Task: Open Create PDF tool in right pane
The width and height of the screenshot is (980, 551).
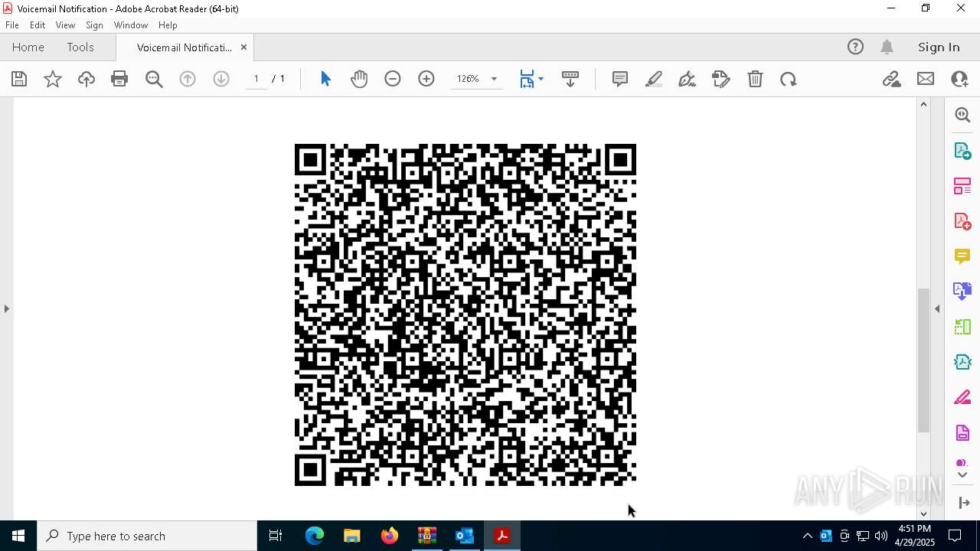Action: tap(962, 220)
